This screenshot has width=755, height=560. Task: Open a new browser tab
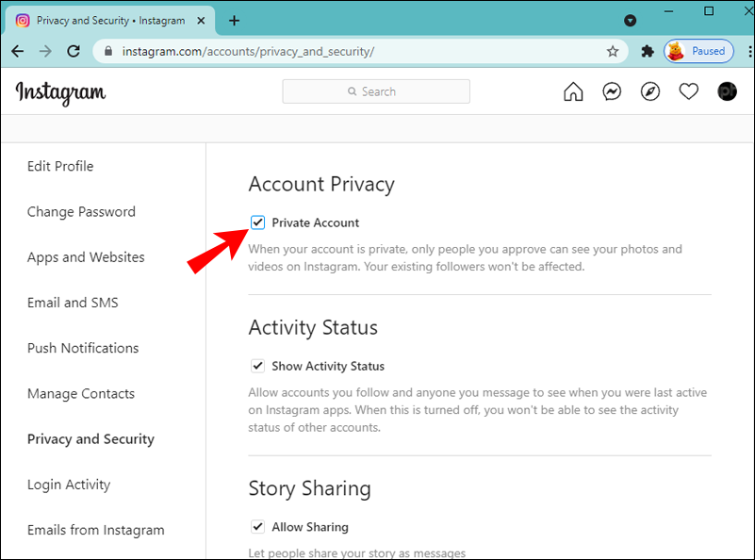tap(235, 20)
